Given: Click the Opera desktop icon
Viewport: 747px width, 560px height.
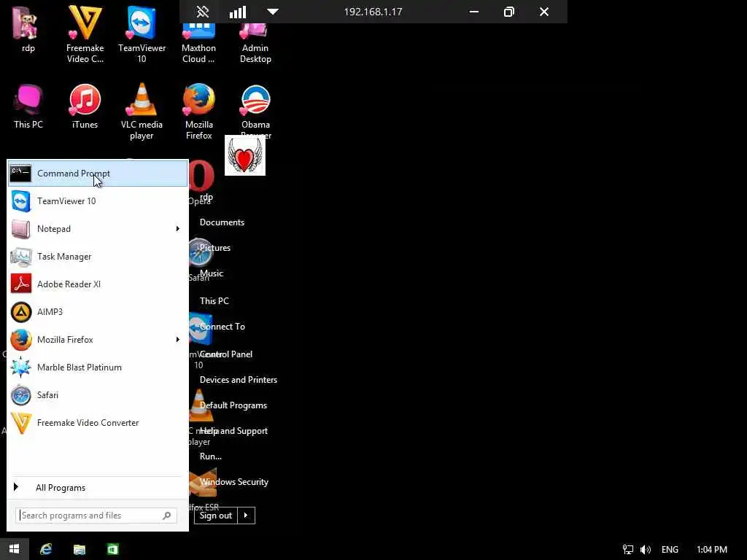Looking at the screenshot, I should tap(201, 182).
